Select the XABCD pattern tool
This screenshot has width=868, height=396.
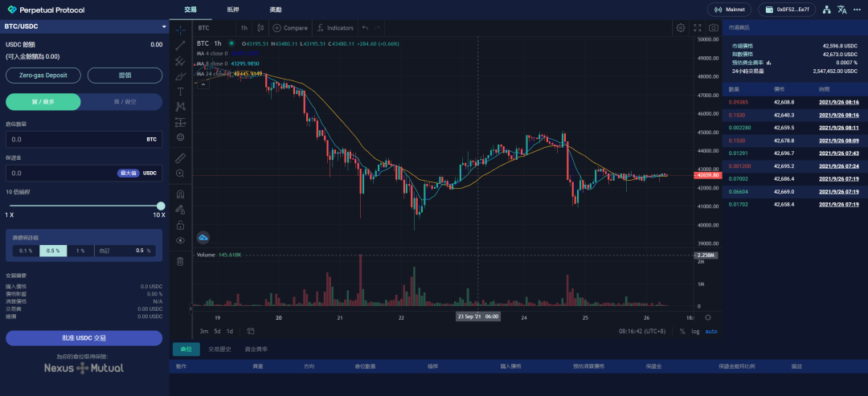(x=180, y=106)
